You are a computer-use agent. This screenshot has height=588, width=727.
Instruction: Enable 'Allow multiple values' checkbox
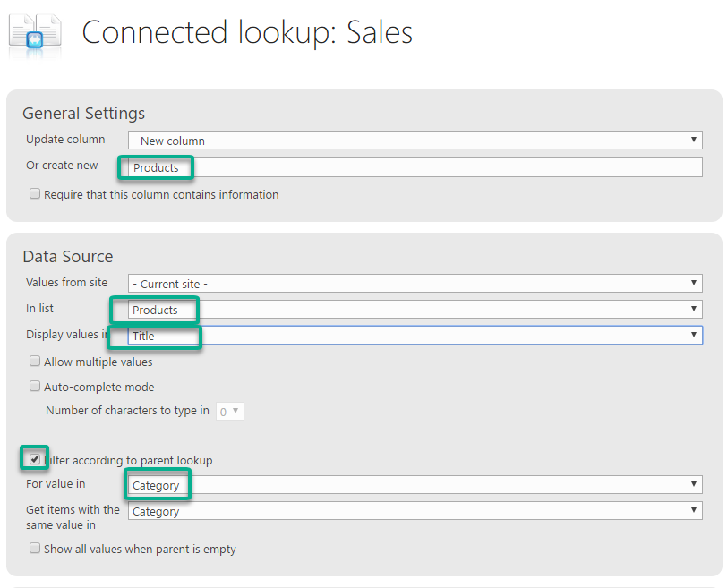coord(35,361)
